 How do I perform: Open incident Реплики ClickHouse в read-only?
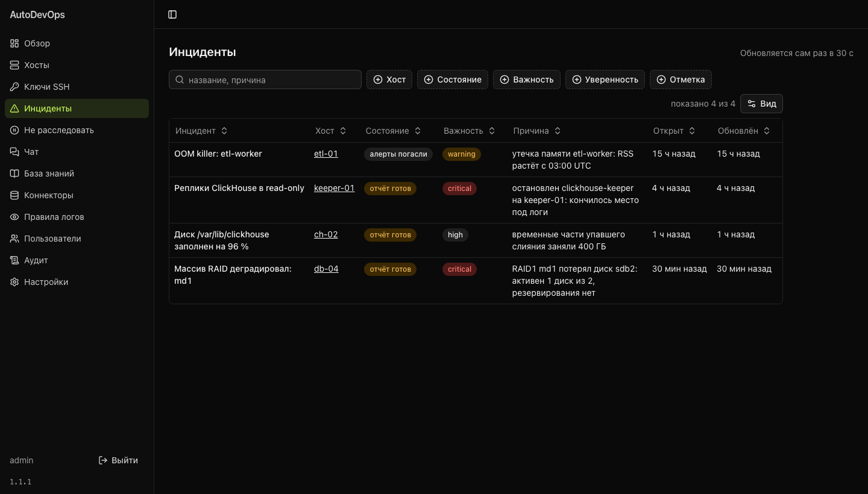click(x=239, y=188)
